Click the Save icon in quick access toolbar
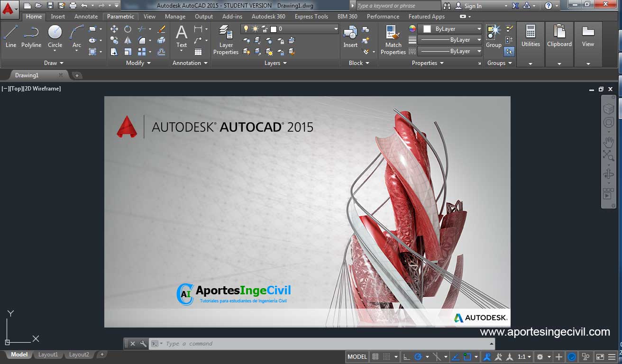The width and height of the screenshot is (622, 364). (x=50, y=6)
